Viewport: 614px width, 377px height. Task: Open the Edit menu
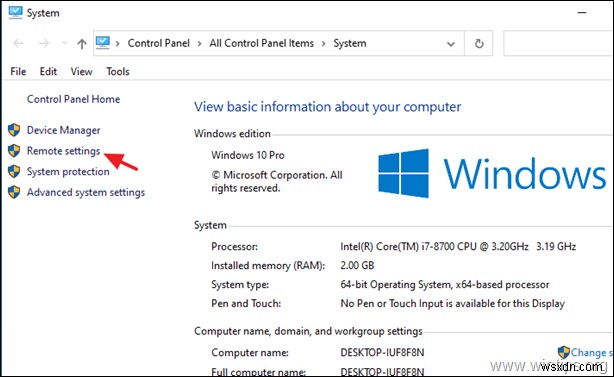(x=48, y=72)
